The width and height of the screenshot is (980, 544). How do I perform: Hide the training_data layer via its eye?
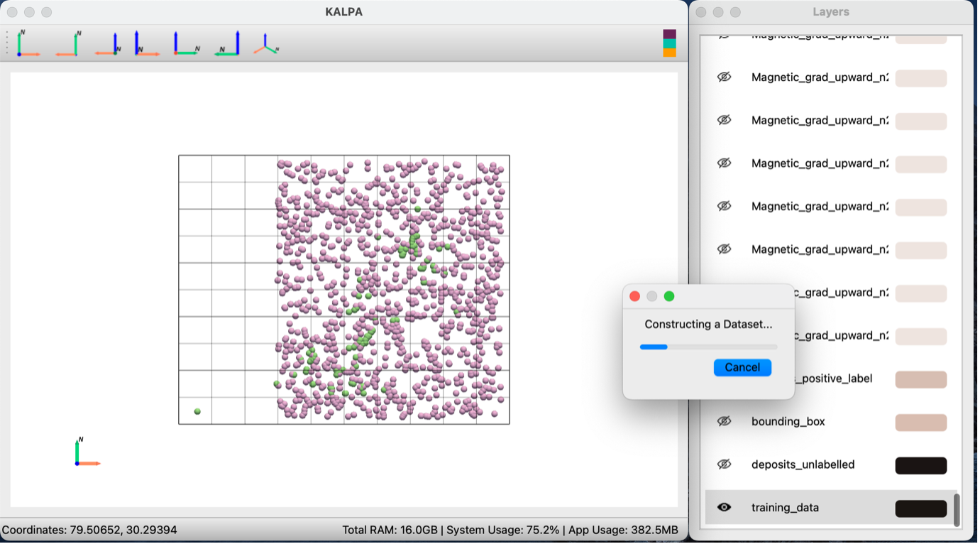click(724, 508)
